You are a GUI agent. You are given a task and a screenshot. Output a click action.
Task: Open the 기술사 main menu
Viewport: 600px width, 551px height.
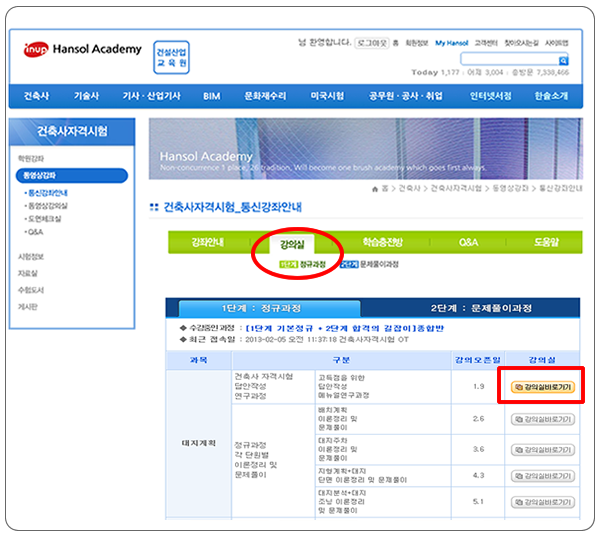point(86,96)
